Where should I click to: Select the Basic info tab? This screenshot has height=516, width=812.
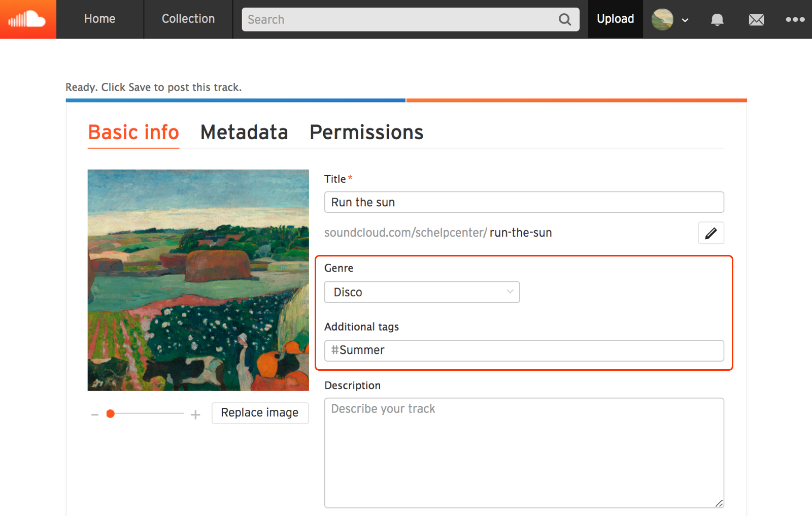133,132
